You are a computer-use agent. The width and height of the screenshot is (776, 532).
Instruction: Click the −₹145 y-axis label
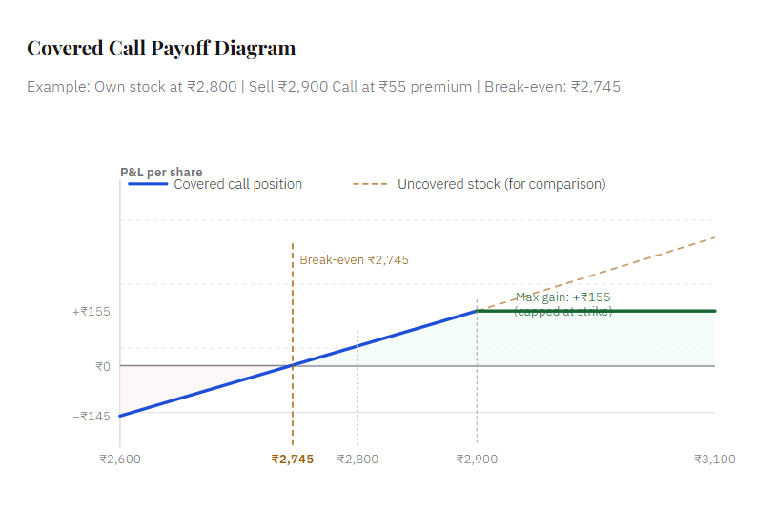pyautogui.click(x=92, y=417)
